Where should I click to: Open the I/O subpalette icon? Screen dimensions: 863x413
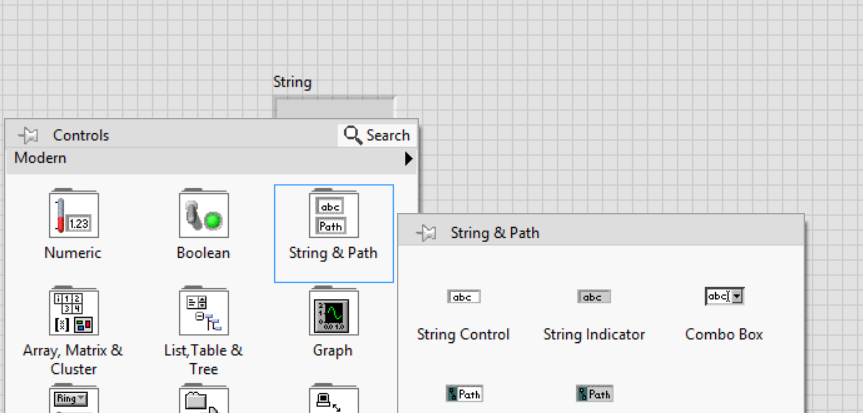coord(334,399)
